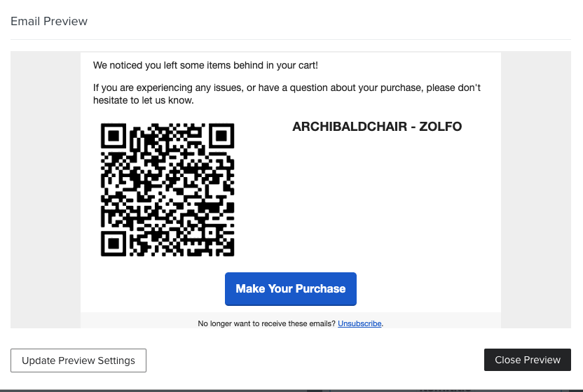Click the word ZOLFO in the product title
Image resolution: width=583 pixels, height=392 pixels.
pyautogui.click(x=441, y=127)
